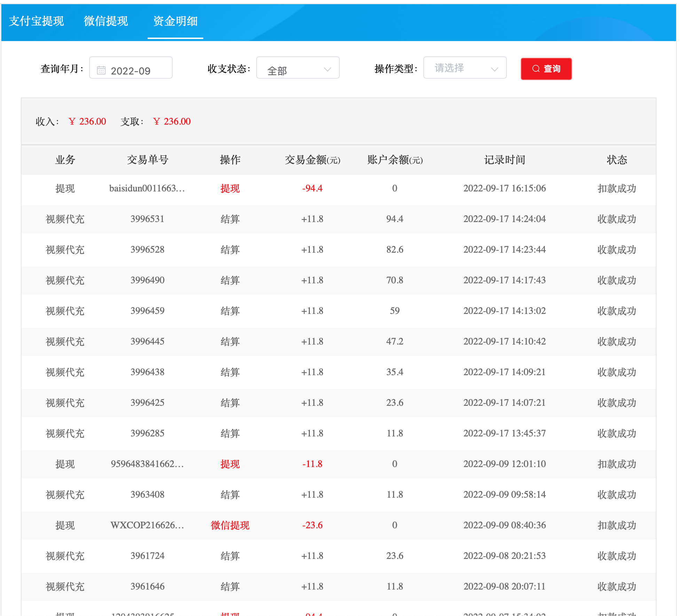Viewport: 683px width, 616px height.
Task: Click 扣款成功 status at 16:15:06 row
Action: pos(617,188)
